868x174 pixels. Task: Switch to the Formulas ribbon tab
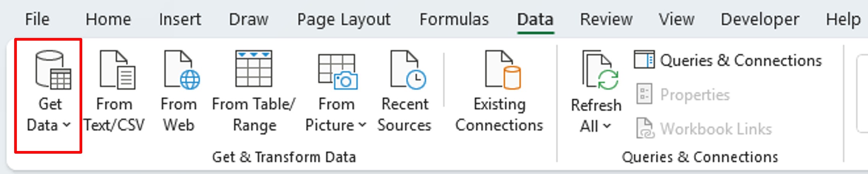[454, 19]
